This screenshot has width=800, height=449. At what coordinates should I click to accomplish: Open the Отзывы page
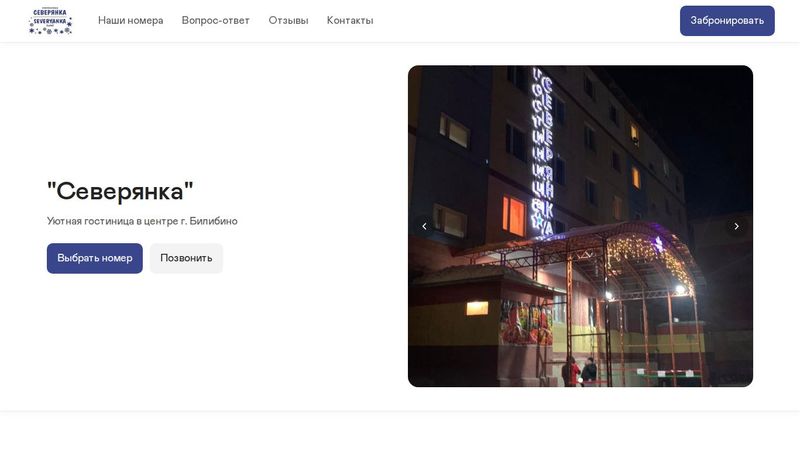pyautogui.click(x=288, y=20)
